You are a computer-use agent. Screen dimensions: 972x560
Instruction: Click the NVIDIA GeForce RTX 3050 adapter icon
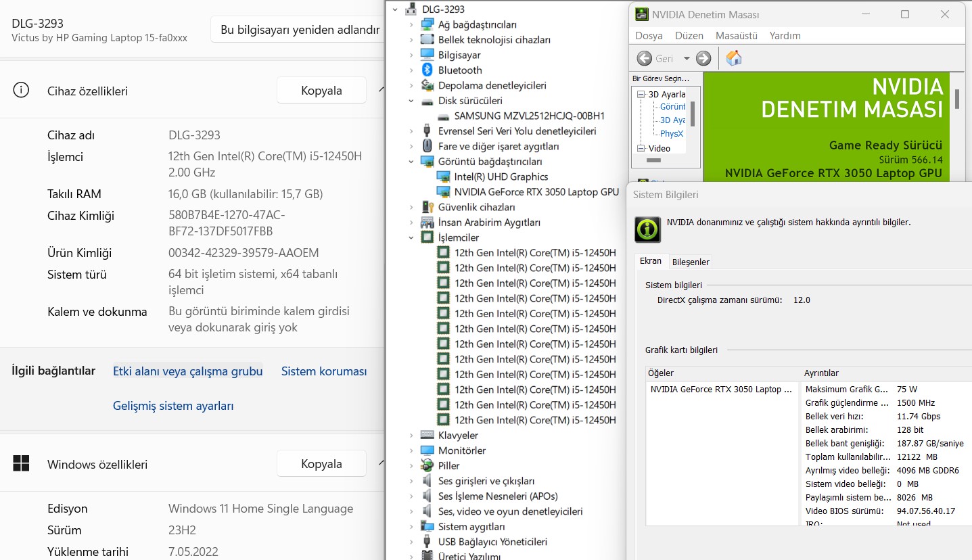coord(443,192)
